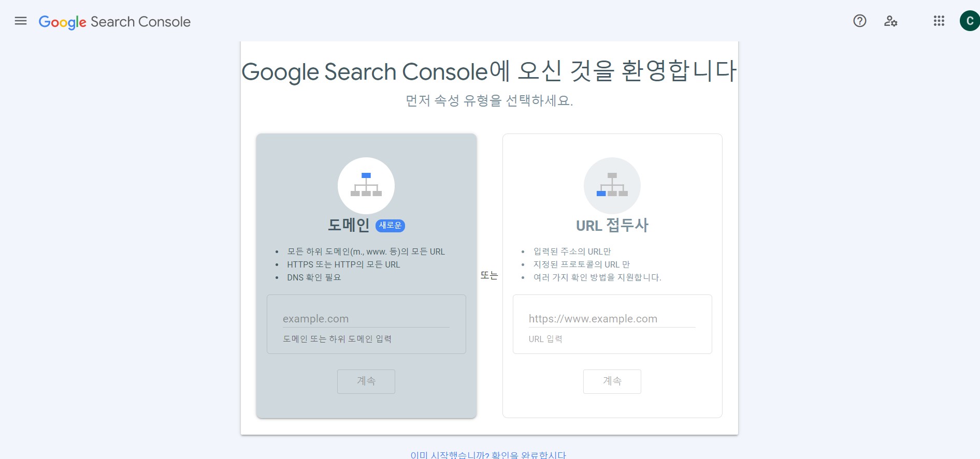Viewport: 980px width, 459px height.
Task: Click 계속 button under domain card
Action: pos(366,381)
